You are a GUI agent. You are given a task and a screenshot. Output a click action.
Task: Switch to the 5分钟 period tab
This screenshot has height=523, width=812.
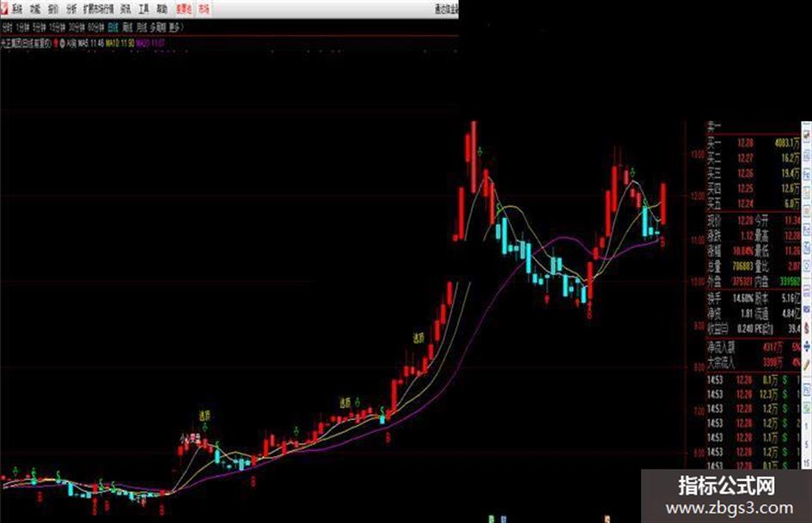[40, 27]
